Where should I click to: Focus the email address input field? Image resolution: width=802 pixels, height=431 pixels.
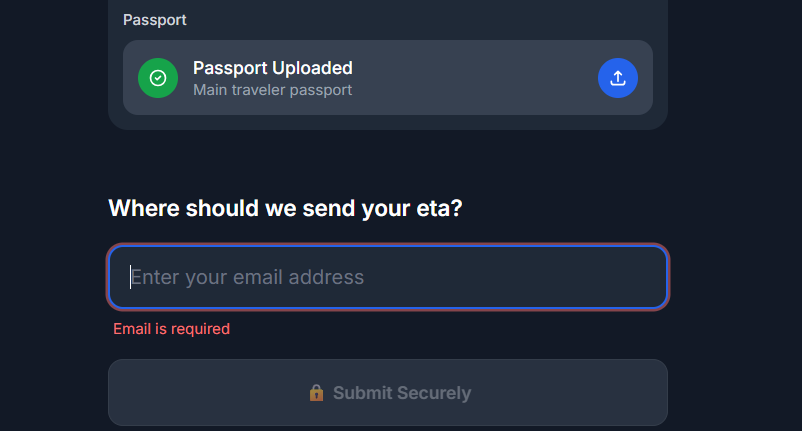pyautogui.click(x=388, y=277)
